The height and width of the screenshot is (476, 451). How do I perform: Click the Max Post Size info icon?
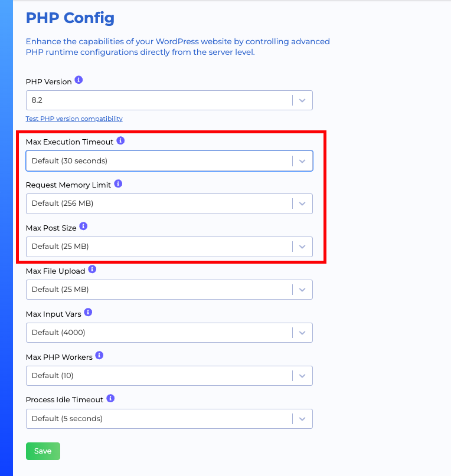[83, 226]
